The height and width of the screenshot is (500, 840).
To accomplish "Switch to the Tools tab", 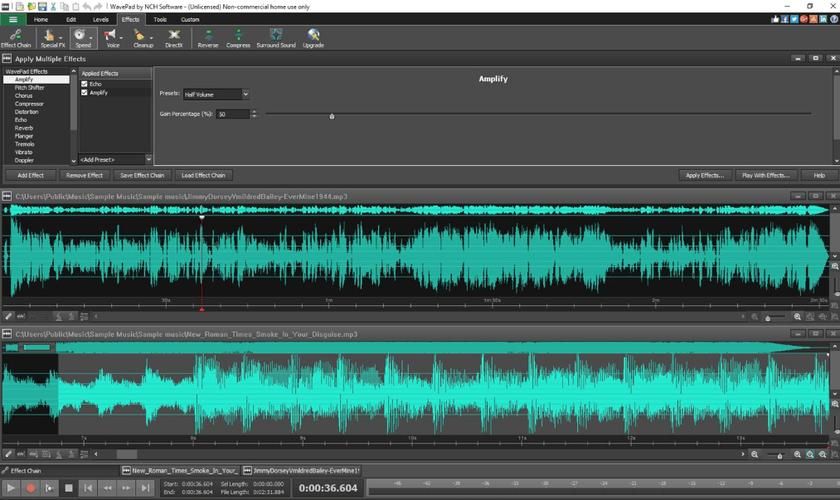I will [x=160, y=19].
